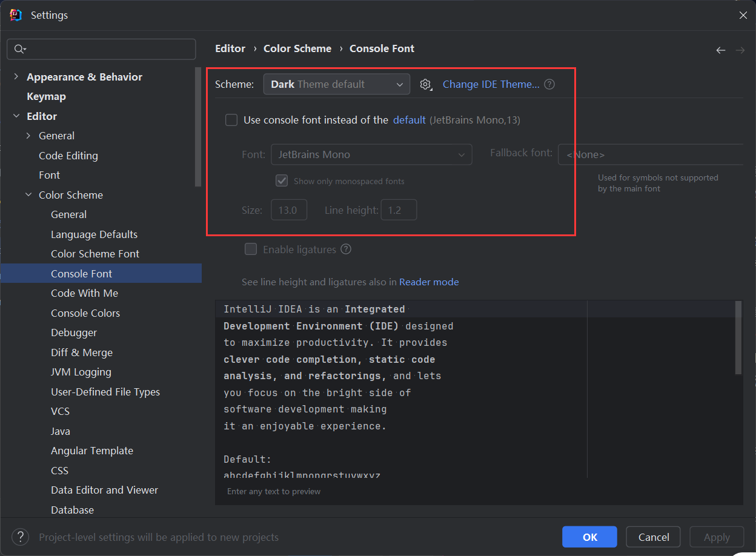
Task: Select User-Defined File Types
Action: tap(105, 392)
